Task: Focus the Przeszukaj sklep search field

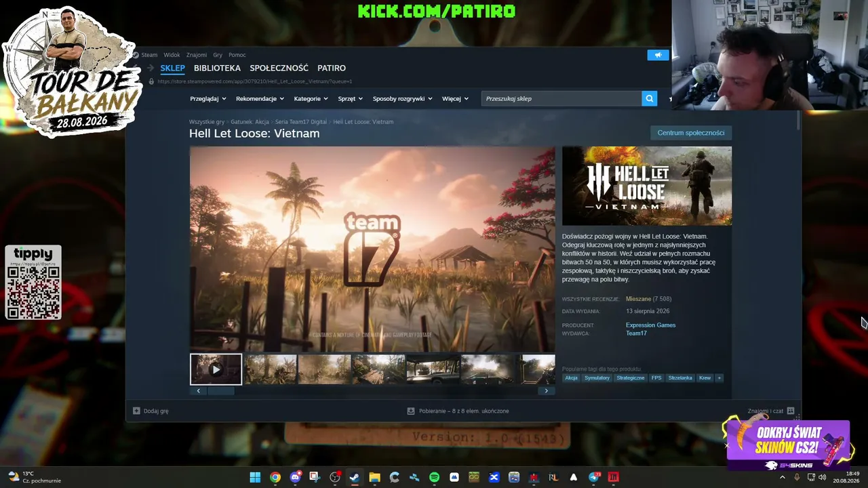Action: click(561, 99)
